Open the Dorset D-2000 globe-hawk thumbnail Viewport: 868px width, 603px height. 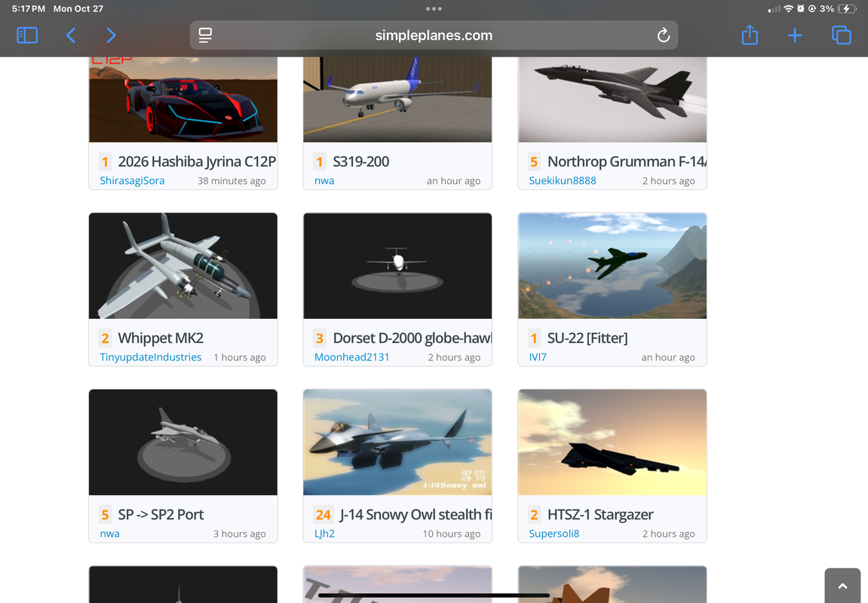coord(397,265)
